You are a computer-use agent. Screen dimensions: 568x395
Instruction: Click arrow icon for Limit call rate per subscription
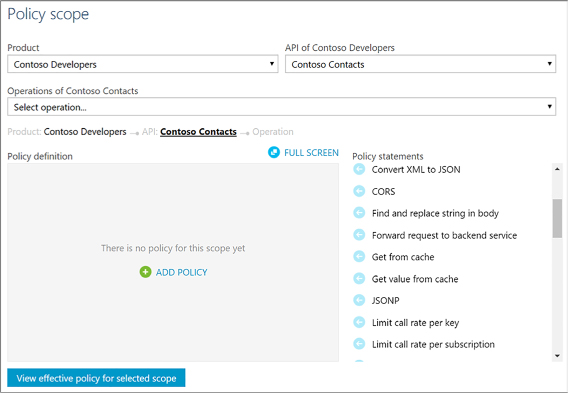tap(359, 344)
